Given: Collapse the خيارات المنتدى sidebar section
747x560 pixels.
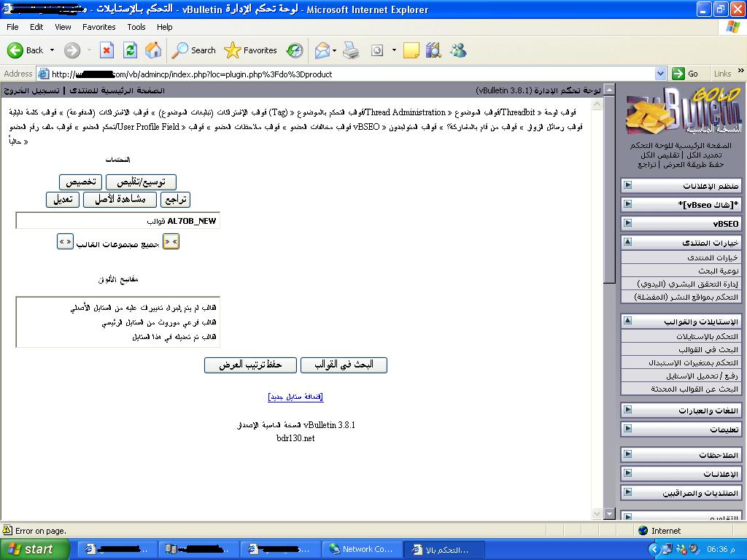Looking at the screenshot, I should tap(627, 242).
